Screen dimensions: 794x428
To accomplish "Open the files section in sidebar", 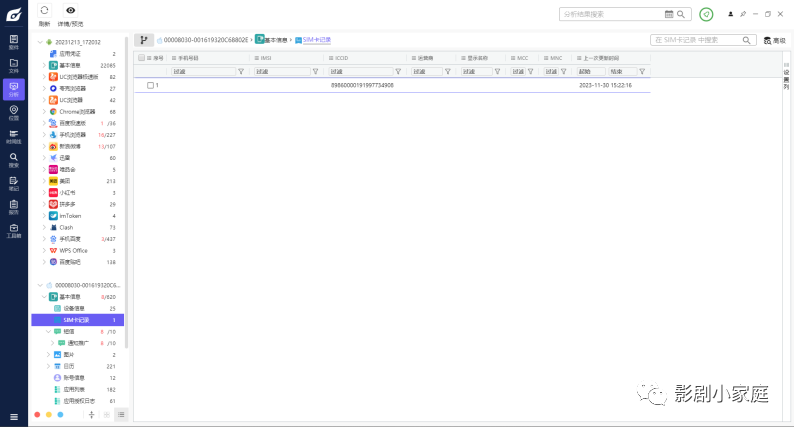I will pos(14,65).
